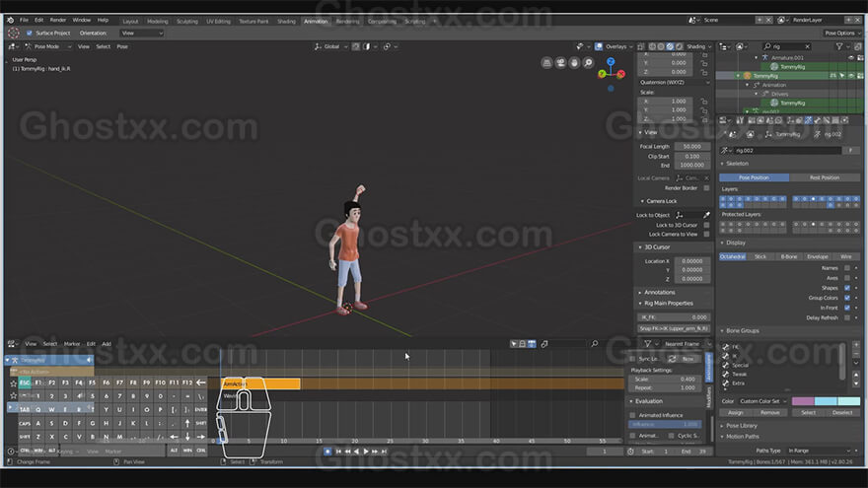This screenshot has height=488, width=868.
Task: Open the Global transform orientation dropdown
Action: click(x=331, y=47)
